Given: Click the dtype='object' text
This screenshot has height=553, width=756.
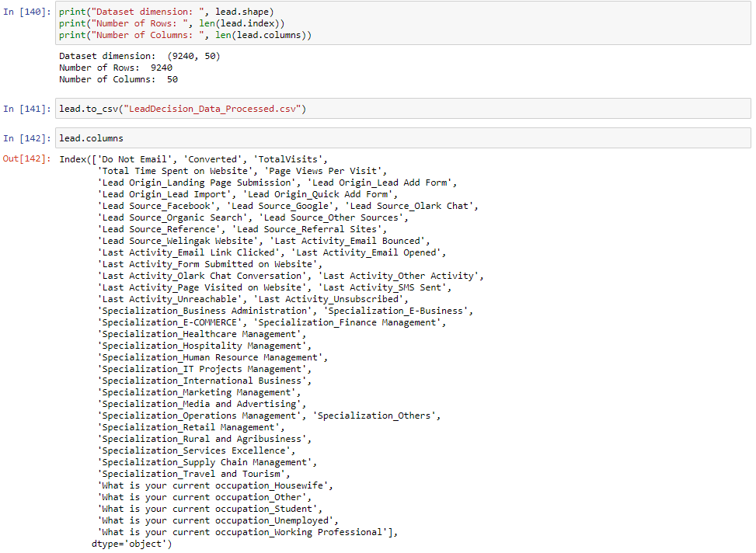Looking at the screenshot, I should [131, 544].
